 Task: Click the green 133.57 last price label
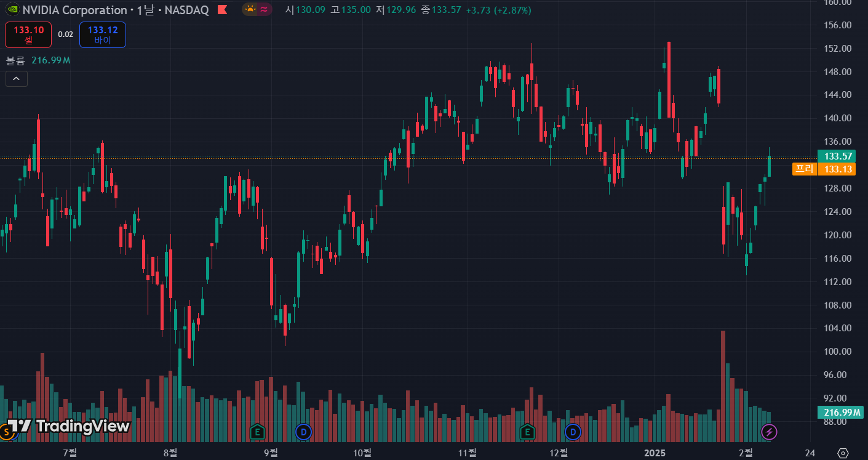pos(836,156)
